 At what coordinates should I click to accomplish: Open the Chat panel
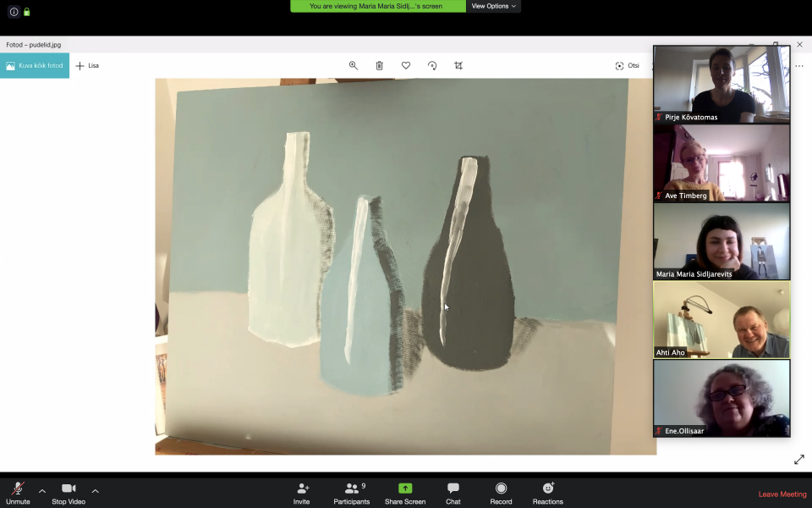[453, 493]
